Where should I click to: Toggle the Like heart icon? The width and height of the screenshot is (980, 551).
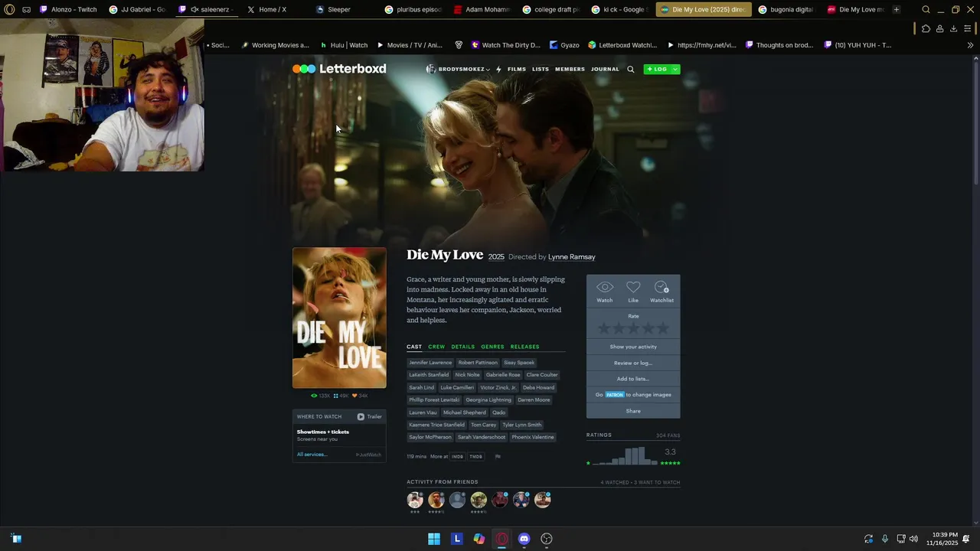633,287
